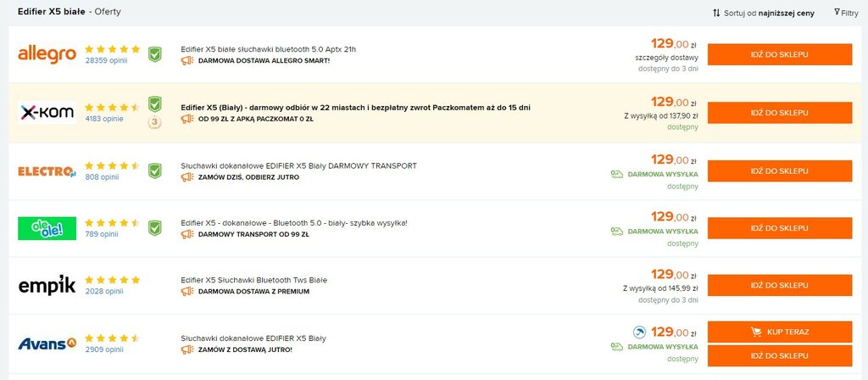Open allegro delivery details 'szczegóły dostawy'
Image resolution: width=868 pixels, height=380 pixels.
tap(666, 57)
